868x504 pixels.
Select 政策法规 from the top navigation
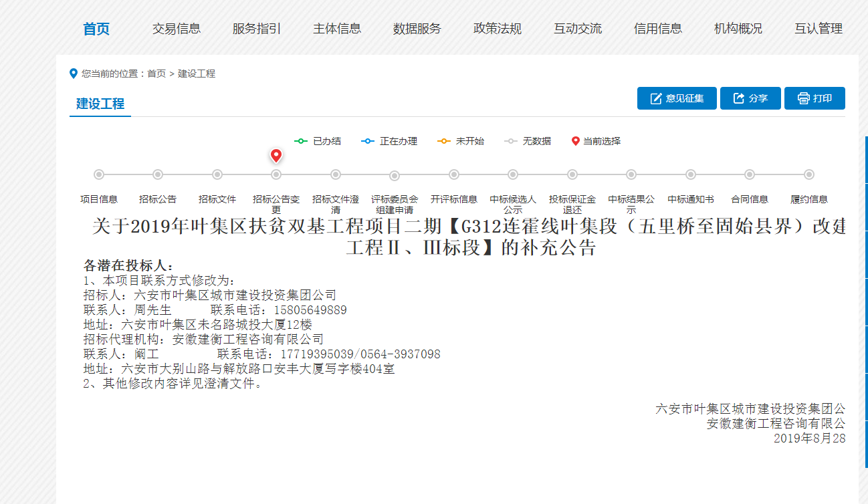pos(498,29)
